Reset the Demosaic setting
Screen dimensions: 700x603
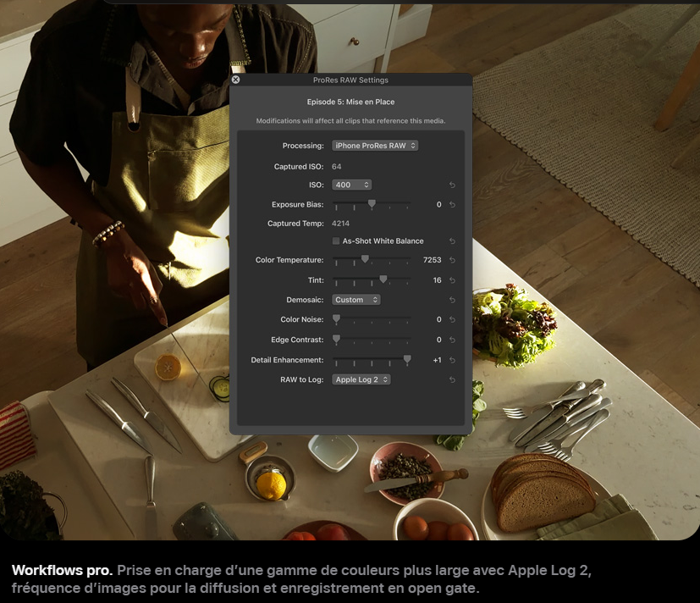452,300
